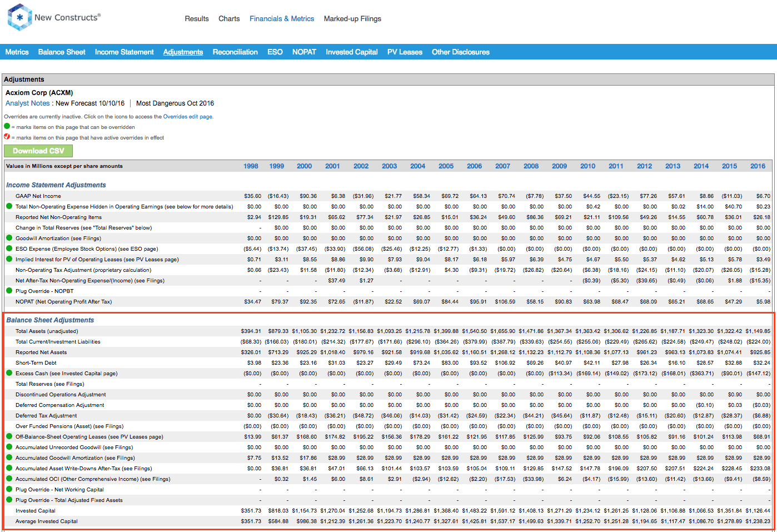The height and width of the screenshot is (532, 777).
Task: Open Marked-up Filings navigation item
Action: point(352,19)
